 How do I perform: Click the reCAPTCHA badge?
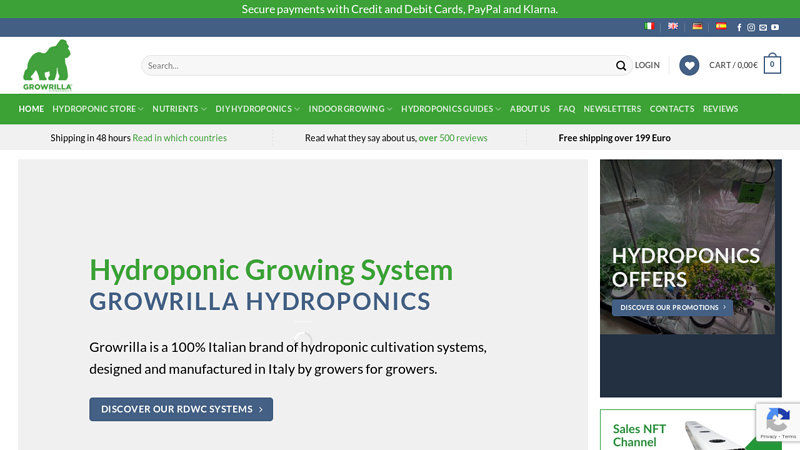[778, 422]
